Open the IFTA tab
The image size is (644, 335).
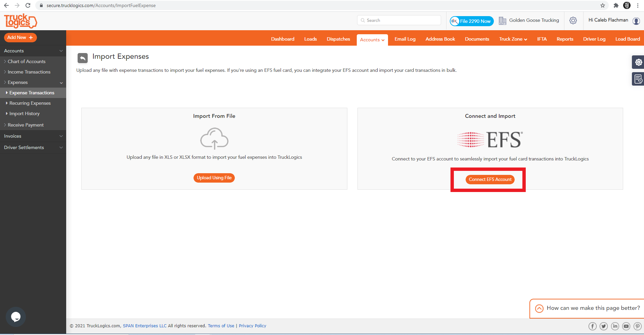tap(542, 39)
